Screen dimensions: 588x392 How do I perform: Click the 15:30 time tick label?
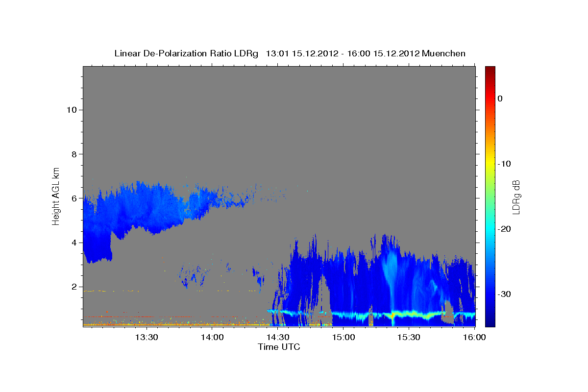pyautogui.click(x=409, y=337)
